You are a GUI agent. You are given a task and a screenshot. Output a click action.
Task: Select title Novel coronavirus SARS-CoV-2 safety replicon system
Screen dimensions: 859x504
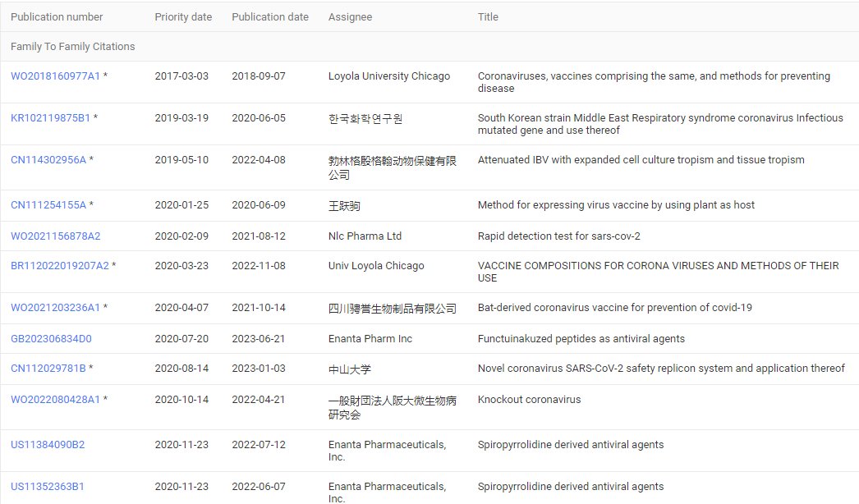pos(661,368)
